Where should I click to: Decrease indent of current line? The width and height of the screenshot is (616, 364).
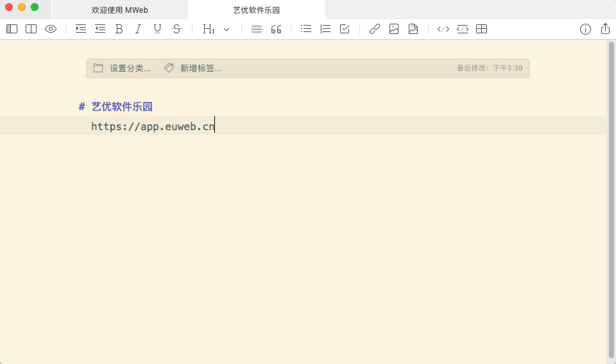tap(100, 29)
